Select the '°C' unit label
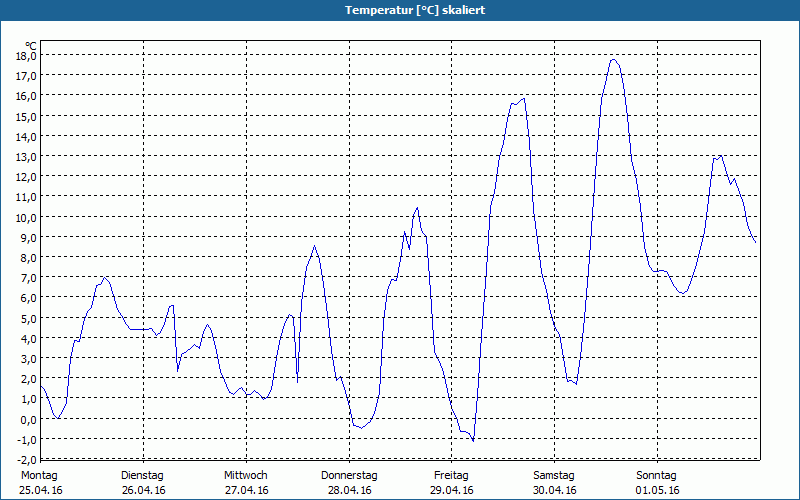800x500 pixels. click(31, 46)
